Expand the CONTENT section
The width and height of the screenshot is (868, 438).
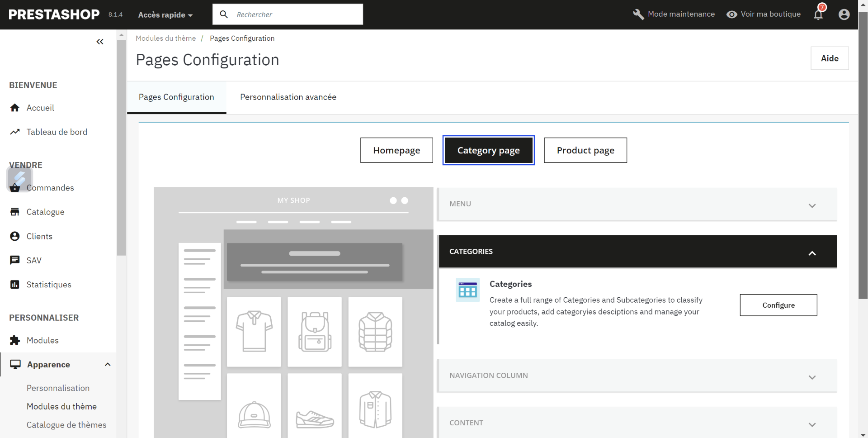[637, 423]
